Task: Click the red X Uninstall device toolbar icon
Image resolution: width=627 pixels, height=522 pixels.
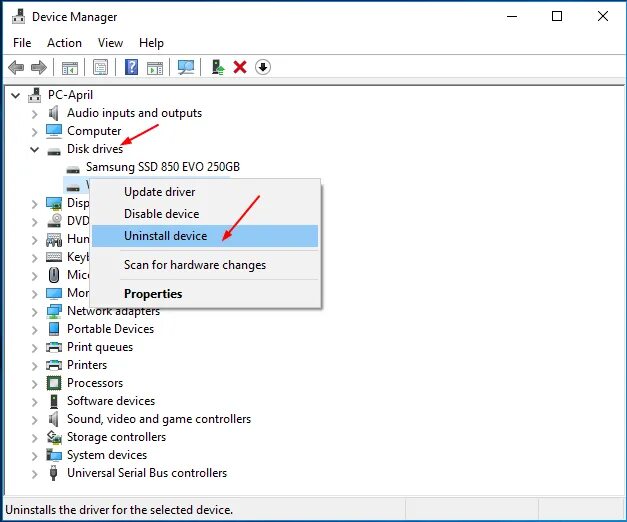Action: (x=240, y=67)
